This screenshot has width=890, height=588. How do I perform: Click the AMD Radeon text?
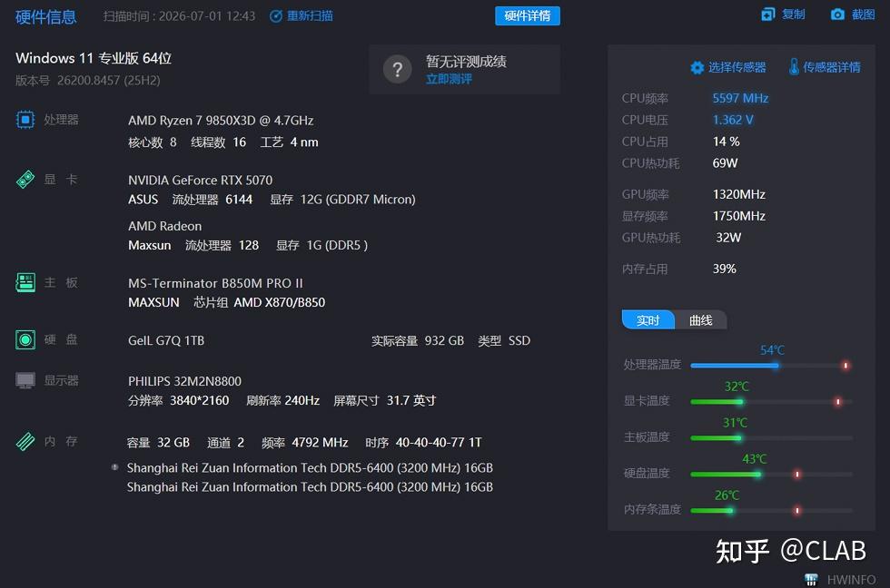click(164, 226)
